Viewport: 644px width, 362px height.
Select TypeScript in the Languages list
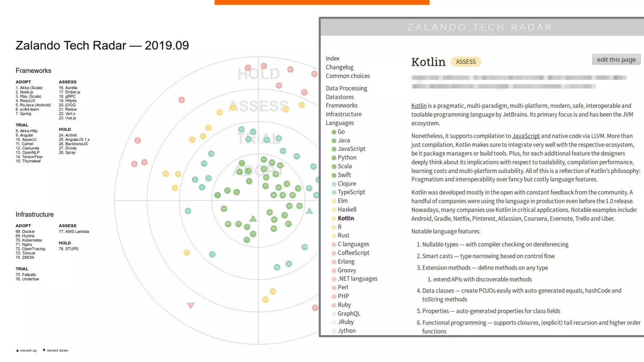[351, 192]
